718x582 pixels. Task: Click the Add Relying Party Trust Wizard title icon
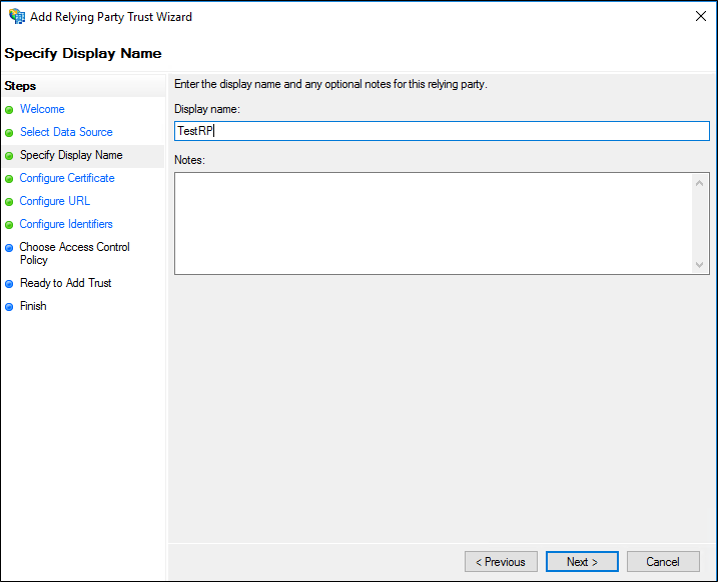(17, 16)
